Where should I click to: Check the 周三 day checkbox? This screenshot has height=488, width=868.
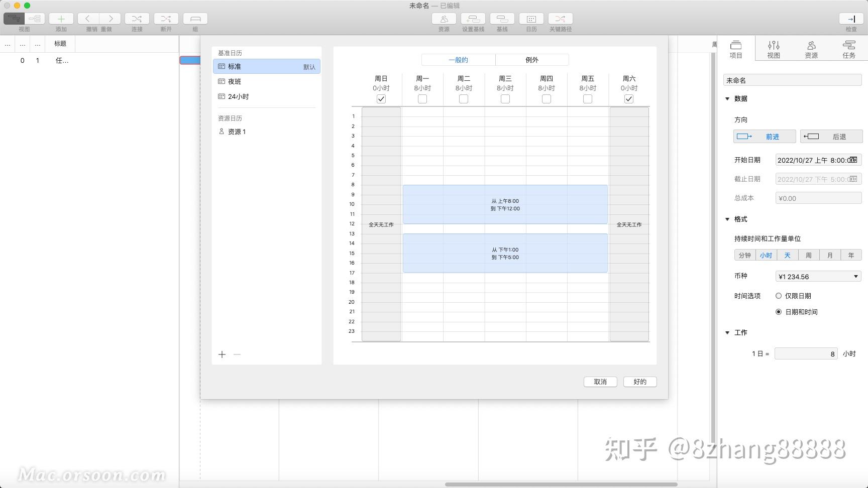coord(505,99)
